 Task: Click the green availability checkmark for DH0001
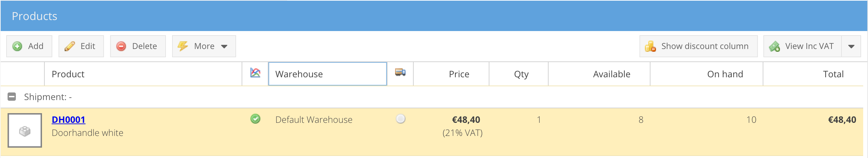pyautogui.click(x=255, y=119)
